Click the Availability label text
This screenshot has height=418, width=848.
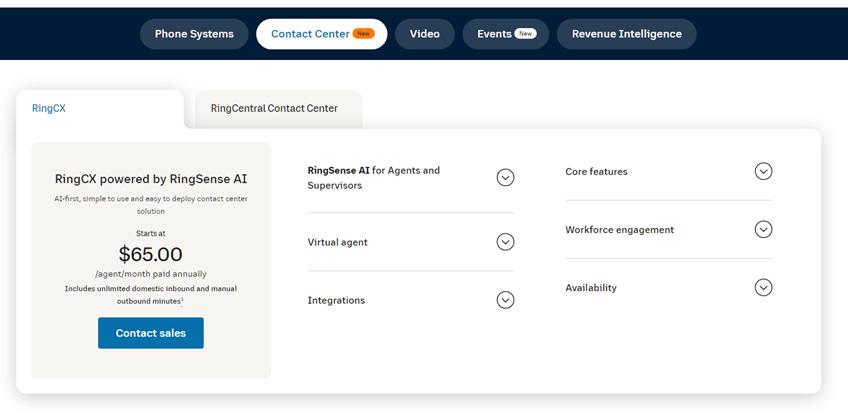pos(591,288)
